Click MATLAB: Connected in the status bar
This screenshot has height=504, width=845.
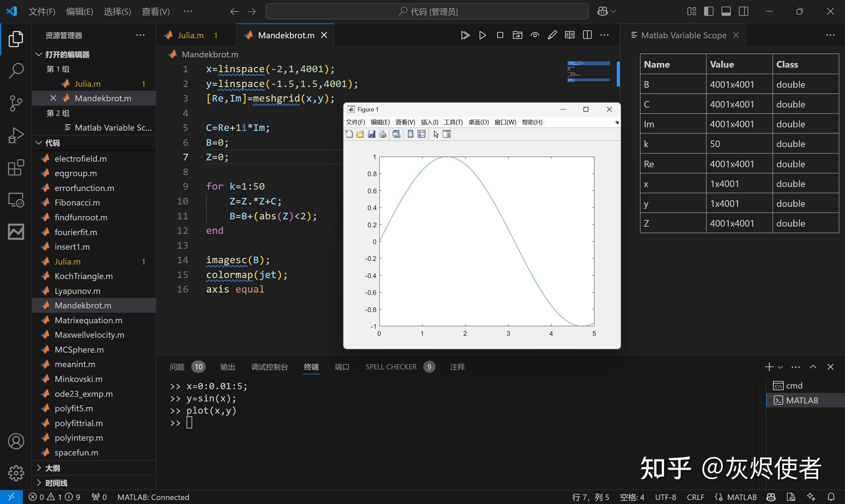tap(153, 497)
